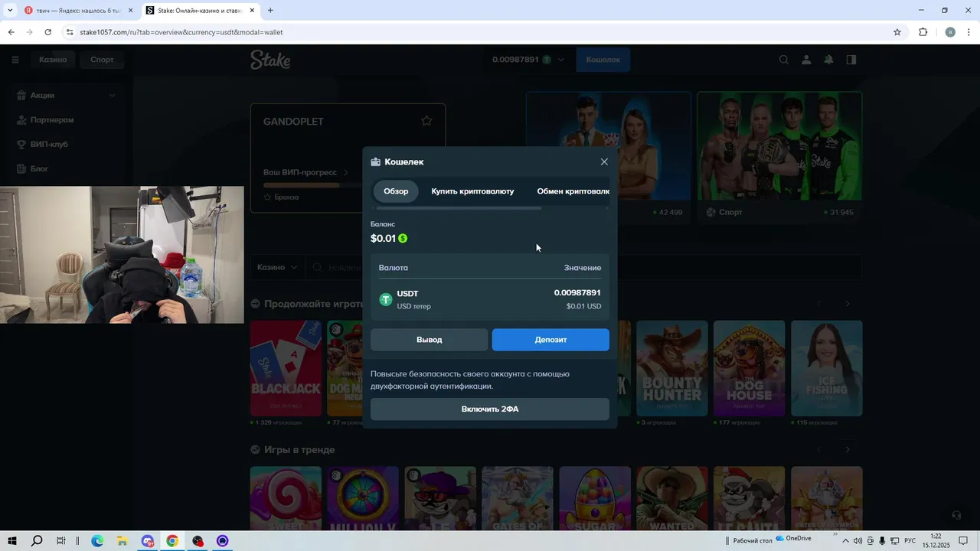Screen dimensions: 980x551
Task: Select the Обзор wallet tab
Action: coord(396,191)
